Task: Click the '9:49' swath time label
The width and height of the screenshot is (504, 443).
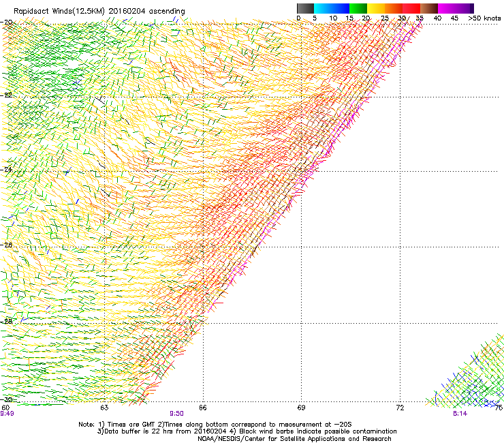Action: (x=7, y=414)
